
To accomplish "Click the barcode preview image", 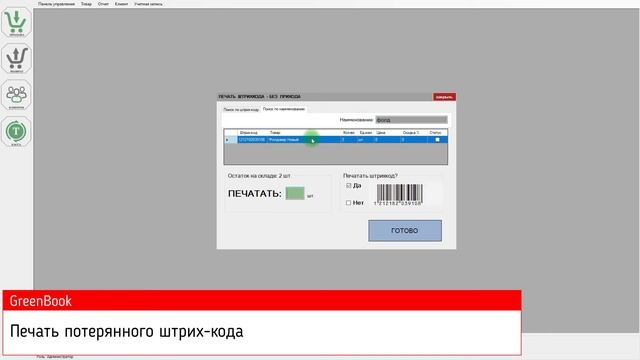I will [x=399, y=195].
